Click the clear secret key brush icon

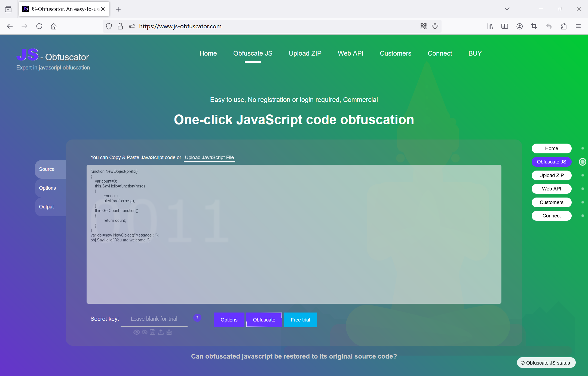point(169,332)
